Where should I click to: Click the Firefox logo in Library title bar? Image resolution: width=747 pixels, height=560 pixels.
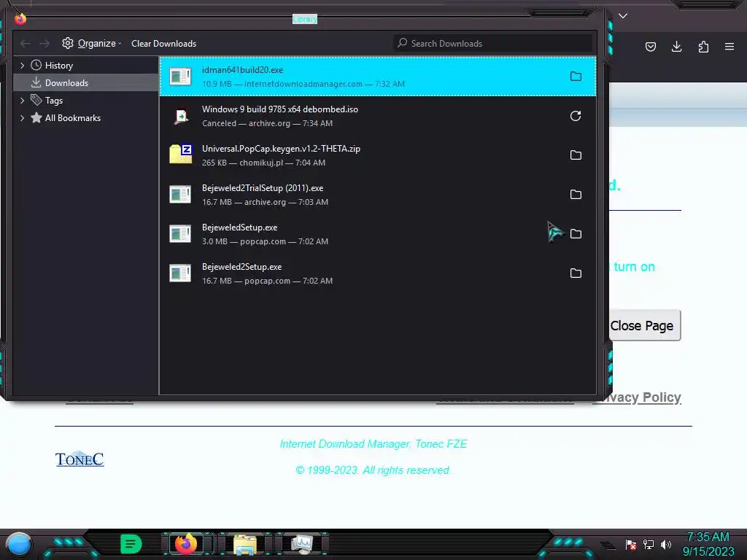[20, 18]
